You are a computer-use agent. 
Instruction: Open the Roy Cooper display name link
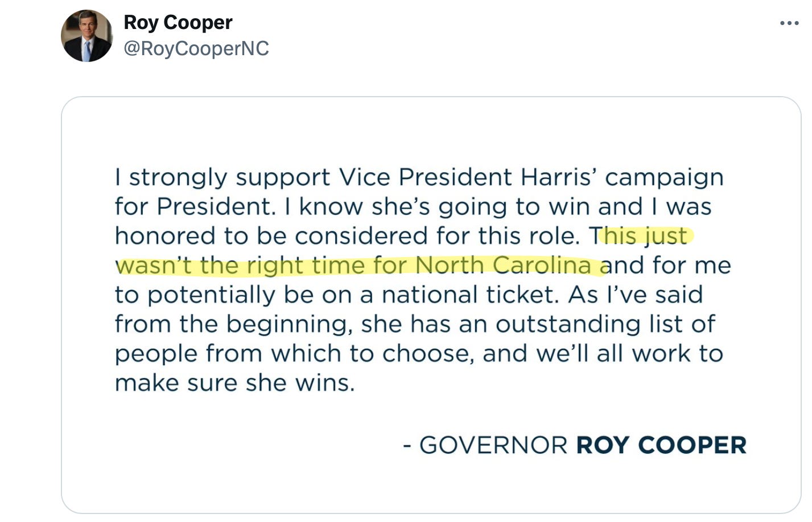178,23
